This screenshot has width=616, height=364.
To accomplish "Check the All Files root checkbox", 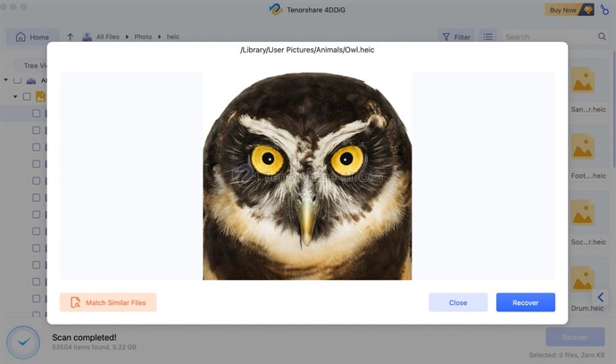I will coord(17,80).
